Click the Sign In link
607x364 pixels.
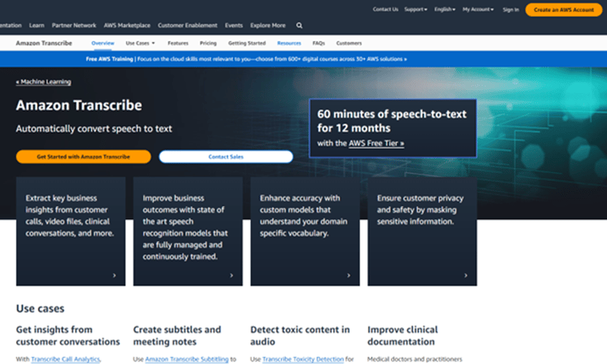[x=511, y=10]
